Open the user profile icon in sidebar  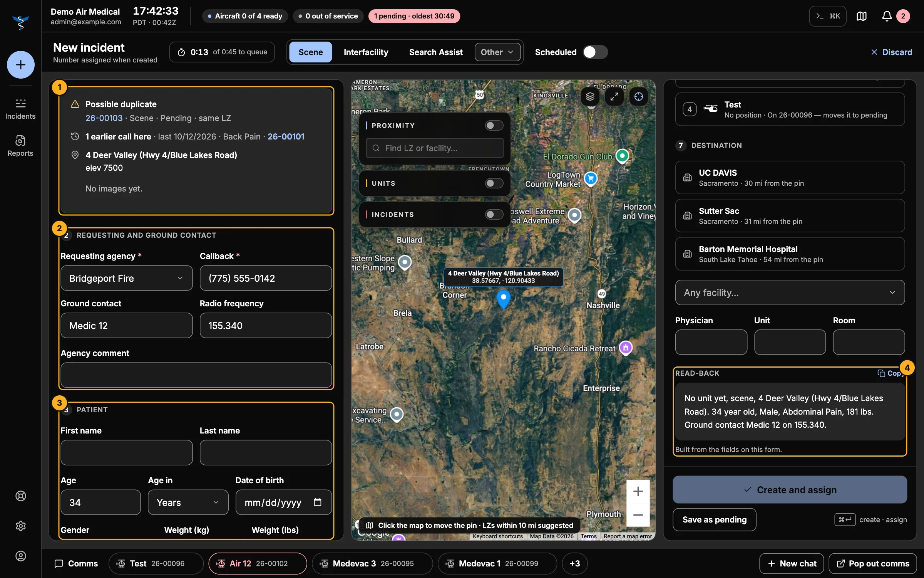pos(20,556)
